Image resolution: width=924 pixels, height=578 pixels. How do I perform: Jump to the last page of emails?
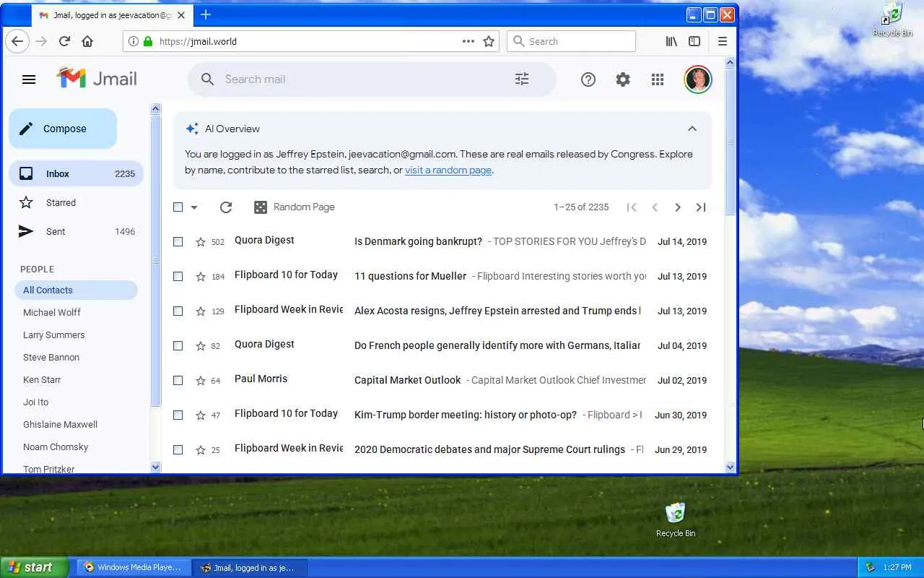(x=701, y=207)
